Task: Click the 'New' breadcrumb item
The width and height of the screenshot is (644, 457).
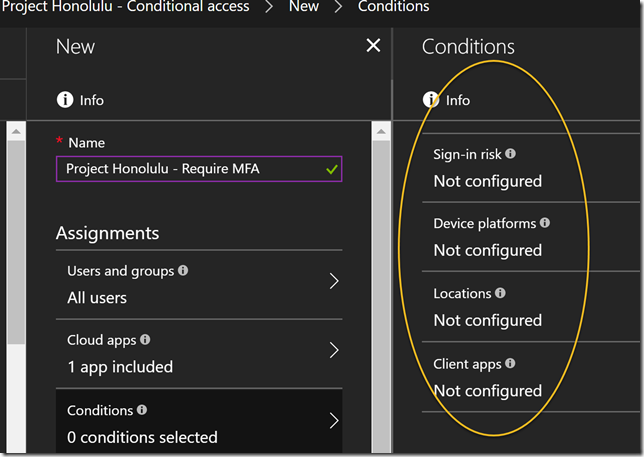Action: (303, 7)
